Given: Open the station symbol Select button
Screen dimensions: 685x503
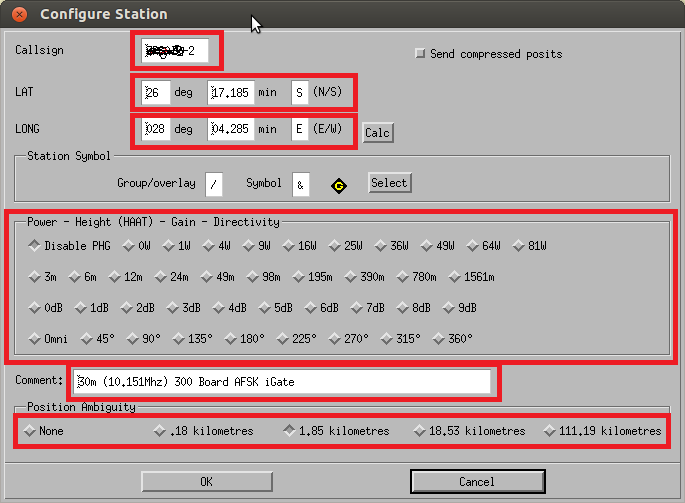Looking at the screenshot, I should (x=390, y=183).
